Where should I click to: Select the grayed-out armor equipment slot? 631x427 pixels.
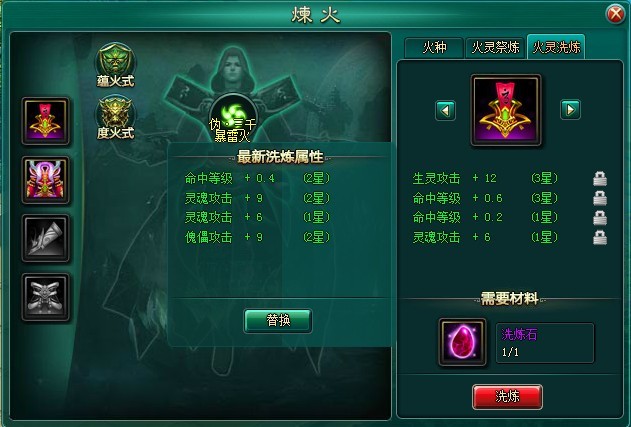click(x=45, y=297)
